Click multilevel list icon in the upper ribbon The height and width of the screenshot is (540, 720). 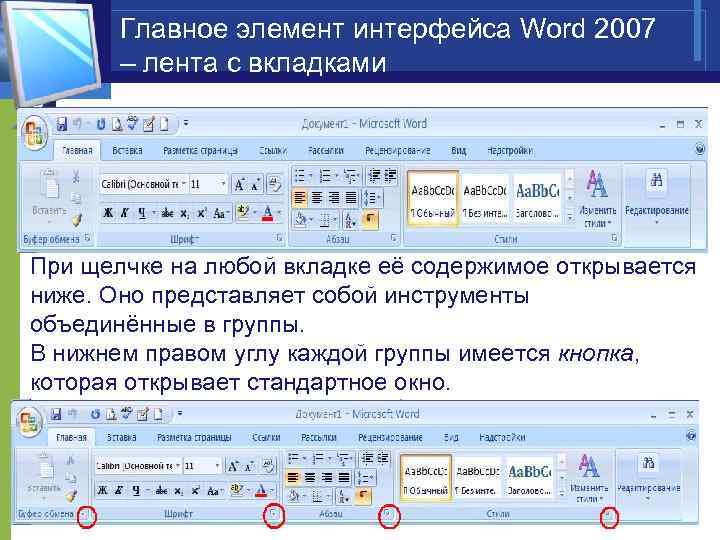pos(352,176)
